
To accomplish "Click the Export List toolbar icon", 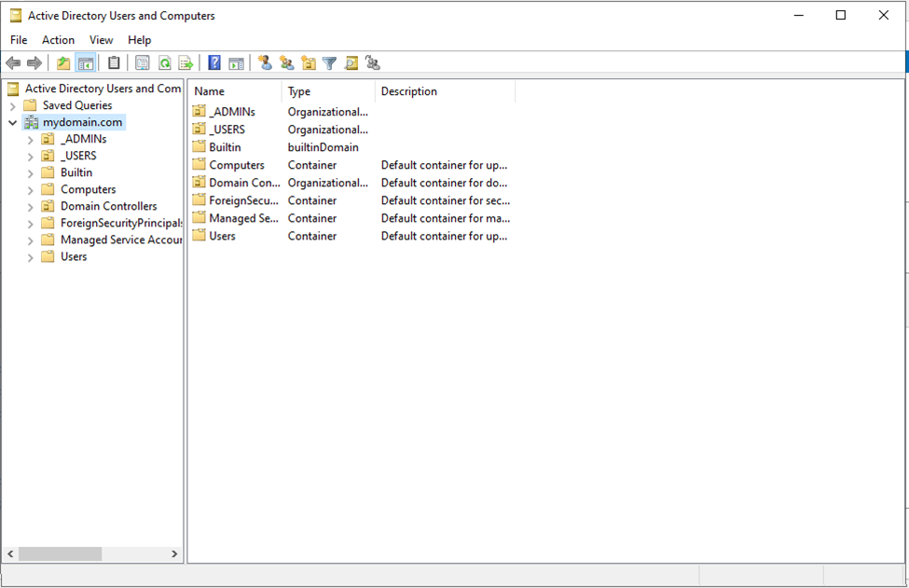I will tap(186, 63).
